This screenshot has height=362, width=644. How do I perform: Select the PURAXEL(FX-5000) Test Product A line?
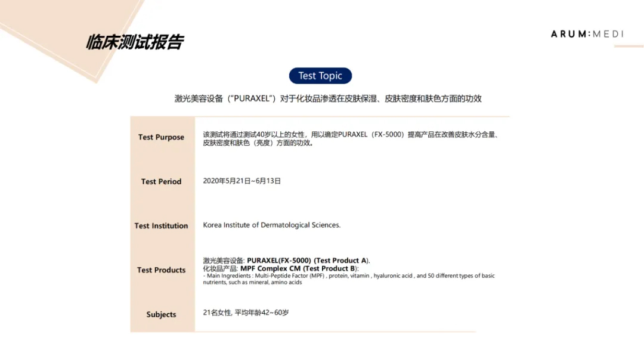(286, 261)
